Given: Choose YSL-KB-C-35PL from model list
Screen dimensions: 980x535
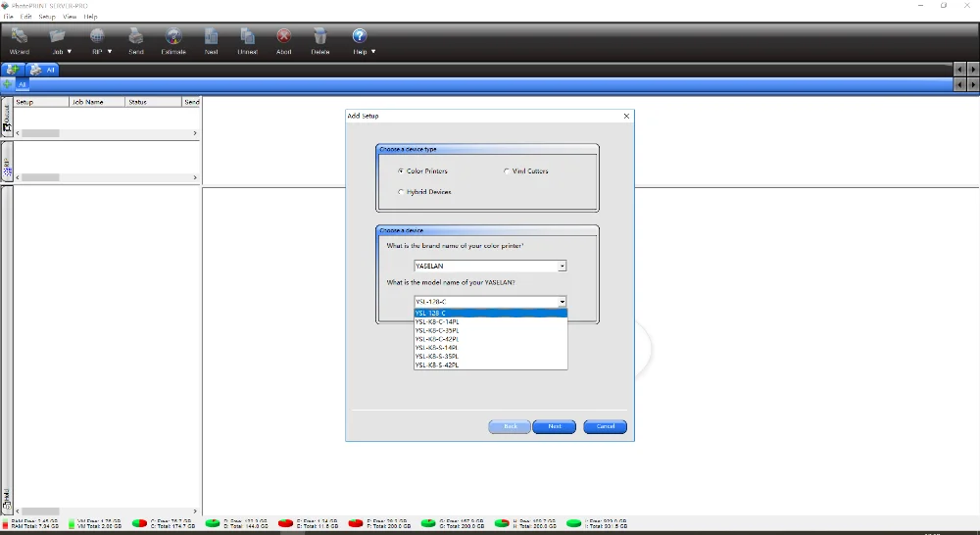Looking at the screenshot, I should 491,330.
